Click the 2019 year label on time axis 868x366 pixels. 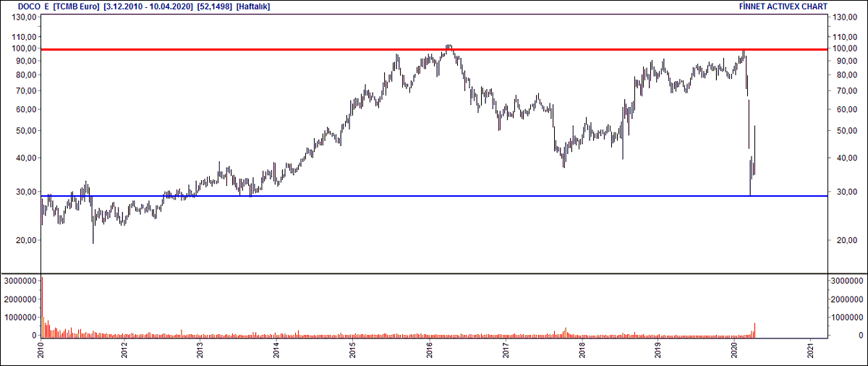(658, 351)
